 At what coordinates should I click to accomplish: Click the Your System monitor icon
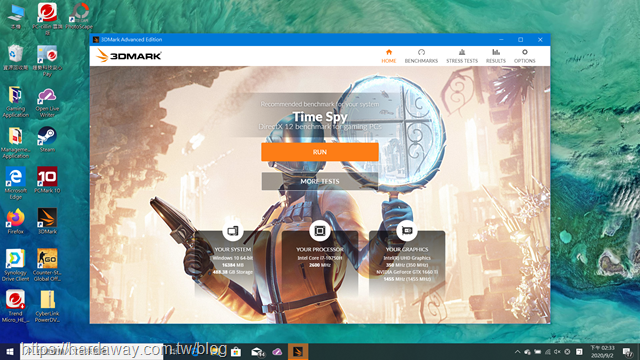point(233,231)
